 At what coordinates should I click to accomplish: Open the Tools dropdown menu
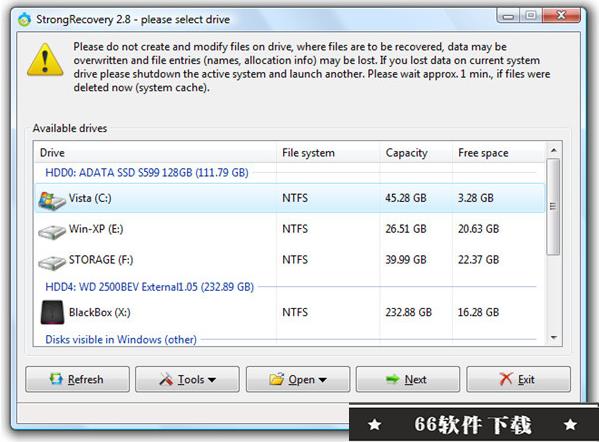click(187, 379)
